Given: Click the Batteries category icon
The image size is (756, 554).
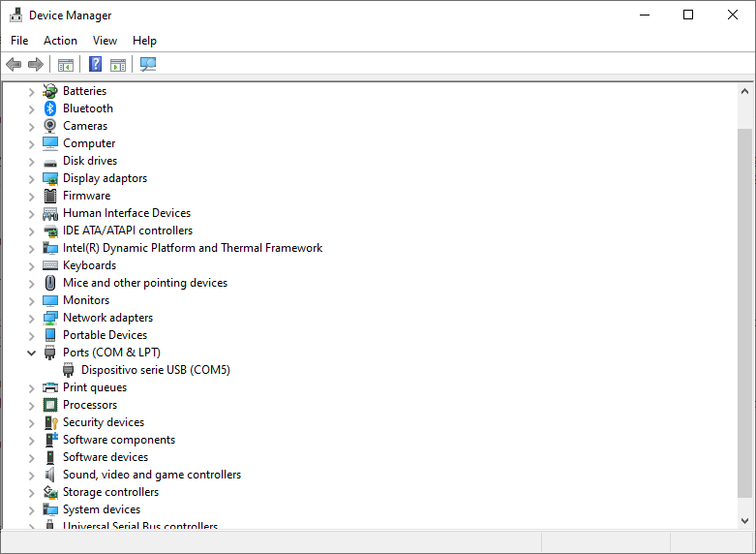Looking at the screenshot, I should pos(50,91).
